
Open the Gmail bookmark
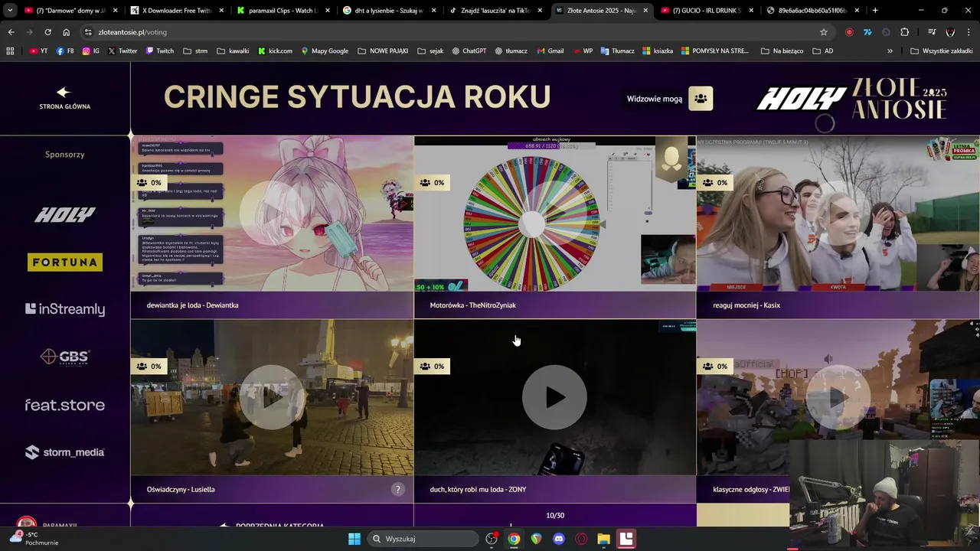pos(550,51)
